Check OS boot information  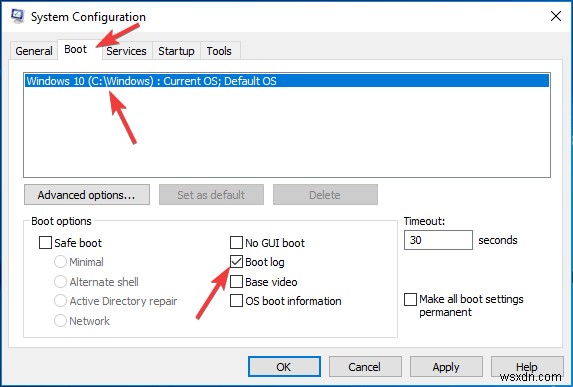tap(236, 301)
